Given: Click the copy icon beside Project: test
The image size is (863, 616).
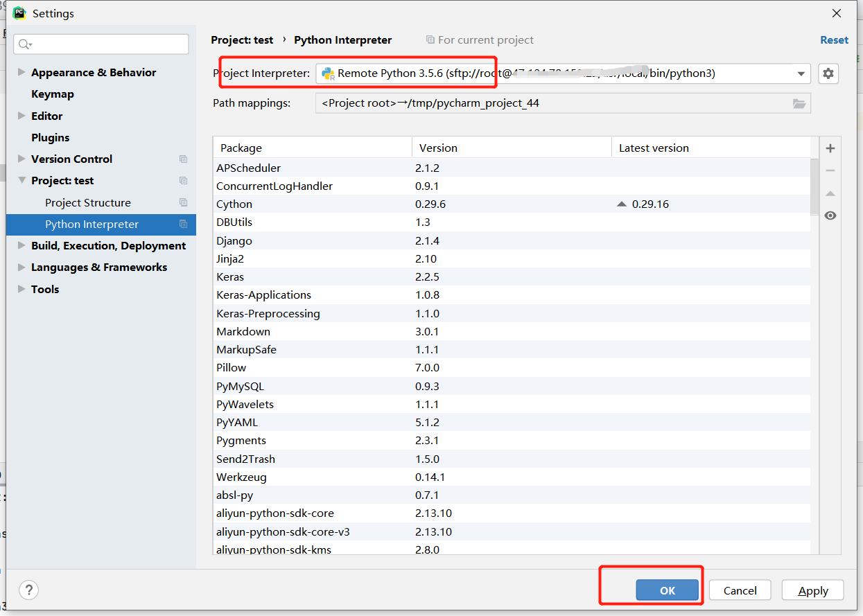Looking at the screenshot, I should [x=183, y=181].
